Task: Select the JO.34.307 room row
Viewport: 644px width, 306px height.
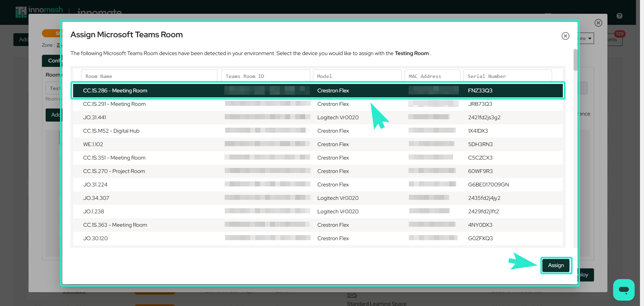Action: click(318, 198)
